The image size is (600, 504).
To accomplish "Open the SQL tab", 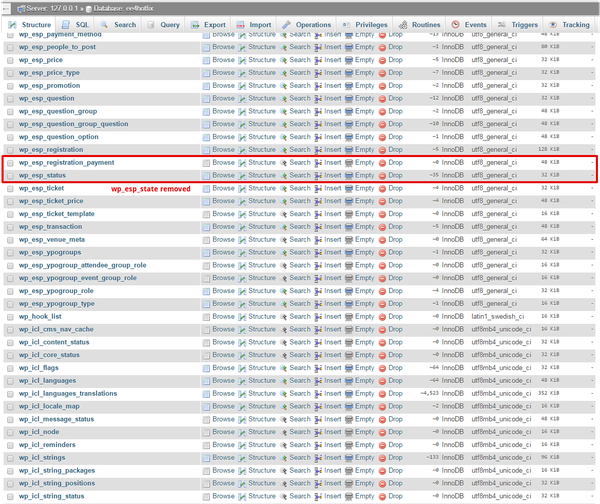I will 75,25.
